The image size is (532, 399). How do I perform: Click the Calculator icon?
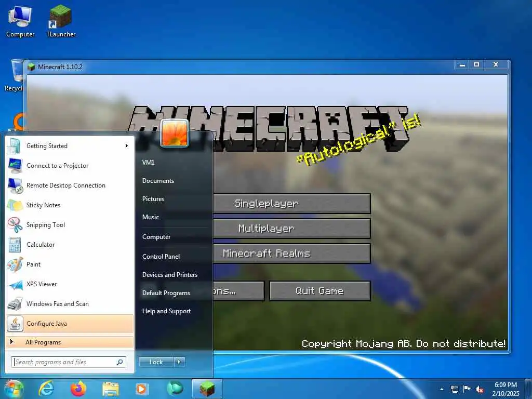pyautogui.click(x=15, y=245)
